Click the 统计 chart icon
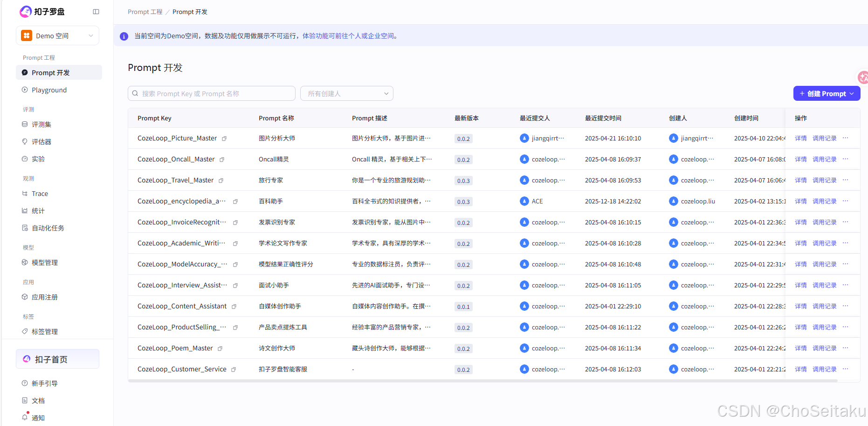Screen dimensions: 868x426 click(x=25, y=210)
